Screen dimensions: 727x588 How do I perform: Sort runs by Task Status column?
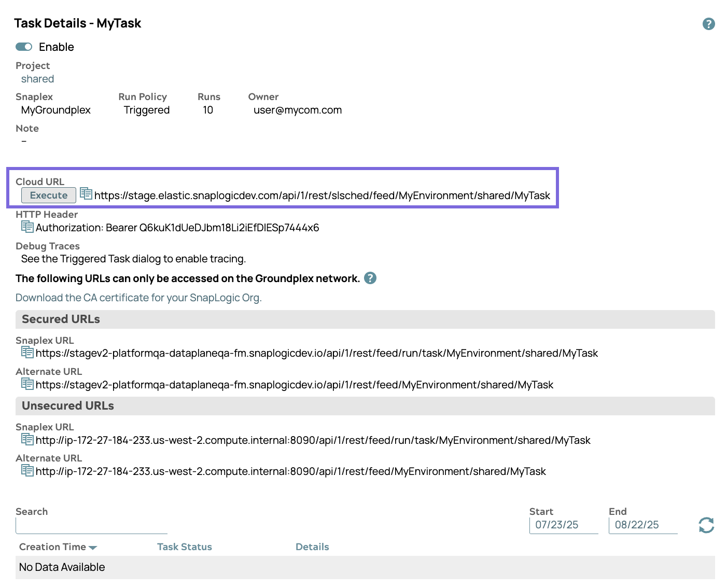coord(184,547)
